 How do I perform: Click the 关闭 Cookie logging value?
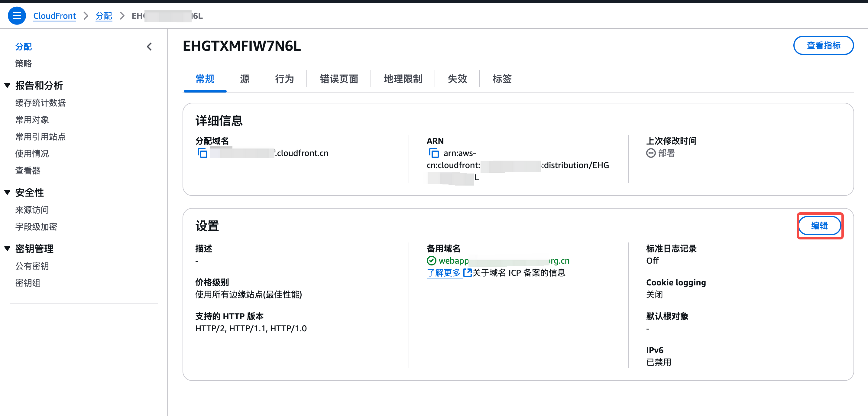click(654, 294)
